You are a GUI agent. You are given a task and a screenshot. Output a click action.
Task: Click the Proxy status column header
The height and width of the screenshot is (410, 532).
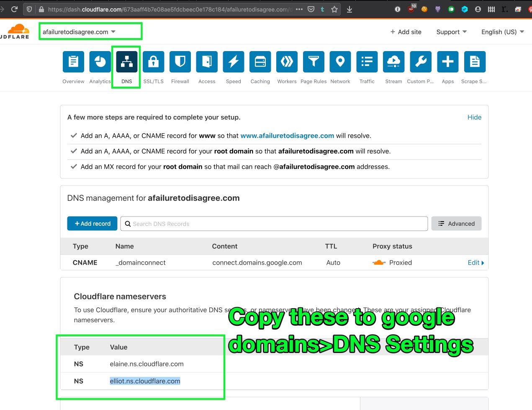point(392,246)
